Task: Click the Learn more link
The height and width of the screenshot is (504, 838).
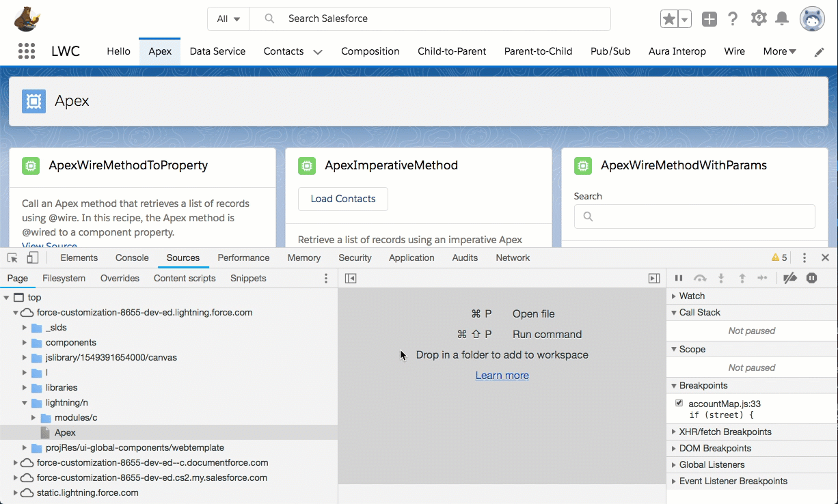Action: tap(502, 375)
